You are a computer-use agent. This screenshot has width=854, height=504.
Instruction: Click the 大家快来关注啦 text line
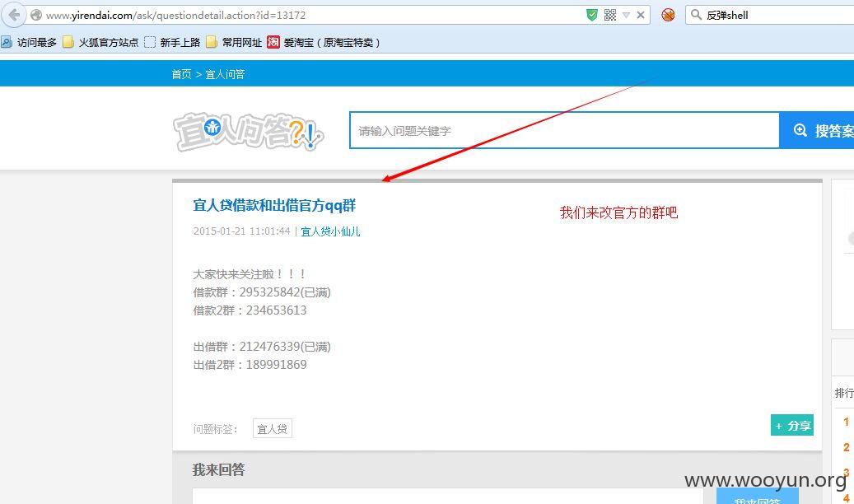point(250,274)
